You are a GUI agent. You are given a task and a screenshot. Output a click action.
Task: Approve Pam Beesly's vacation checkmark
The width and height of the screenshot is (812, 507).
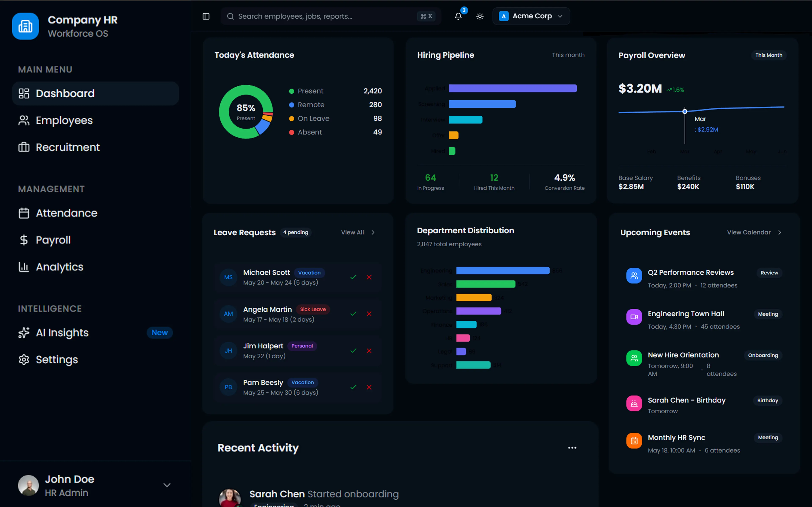(353, 387)
